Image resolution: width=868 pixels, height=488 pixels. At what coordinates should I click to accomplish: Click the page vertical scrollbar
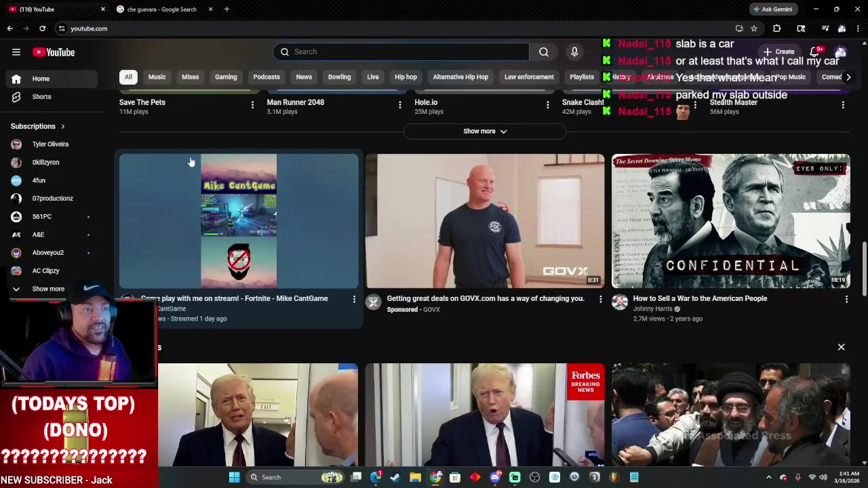pyautogui.click(x=863, y=269)
